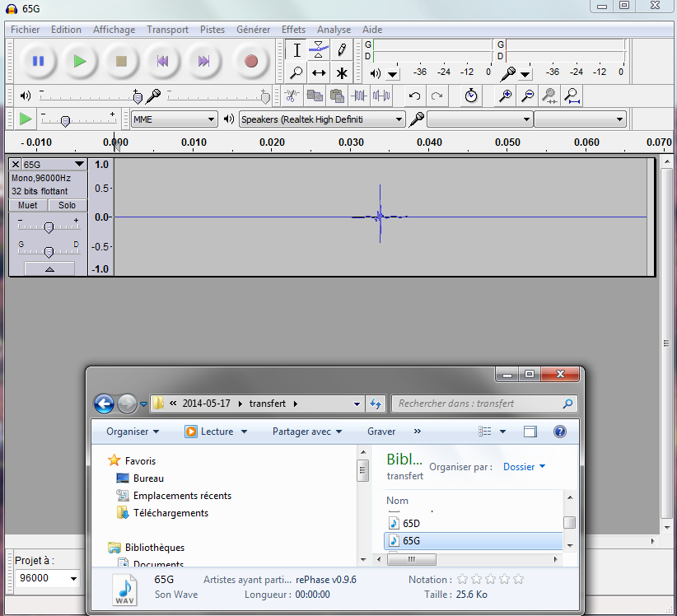
Task: Collapse the 65G track with the triangle button
Action: 49,269
